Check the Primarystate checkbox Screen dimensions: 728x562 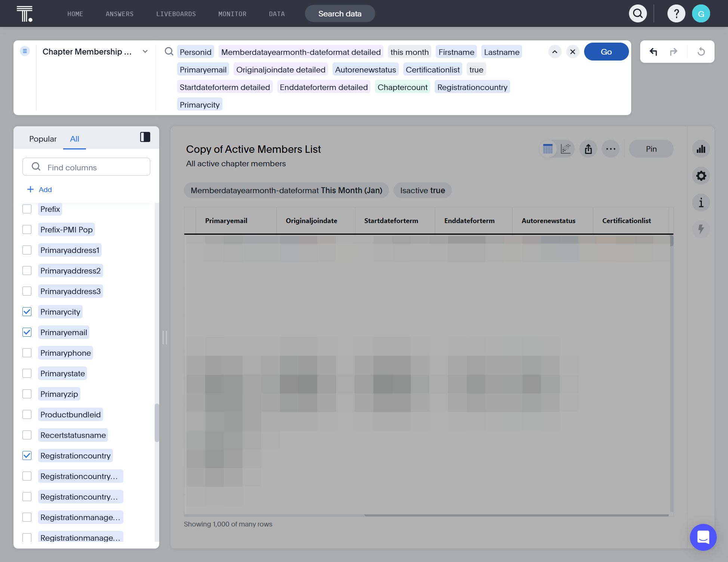point(27,373)
